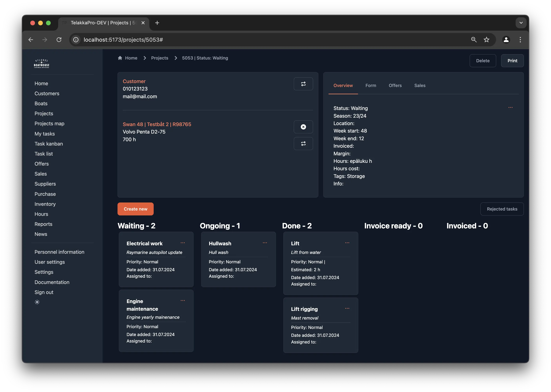Viewport: 551px width, 392px height.
Task: Open Task kanban in the sidebar
Action: click(49, 144)
